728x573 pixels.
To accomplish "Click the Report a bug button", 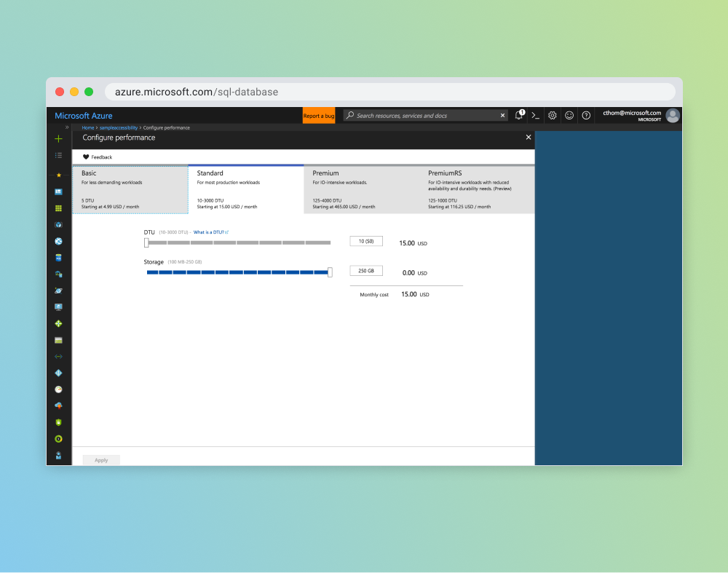I will (x=319, y=116).
